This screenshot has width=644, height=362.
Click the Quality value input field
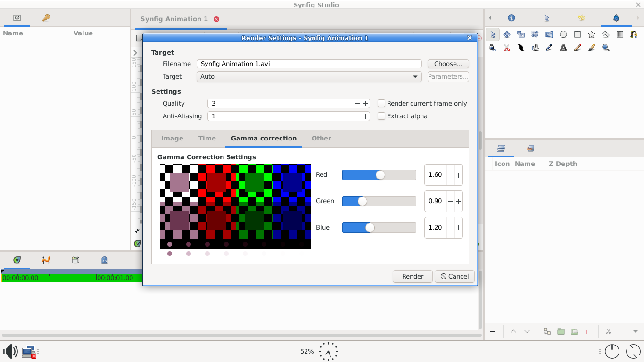click(281, 103)
